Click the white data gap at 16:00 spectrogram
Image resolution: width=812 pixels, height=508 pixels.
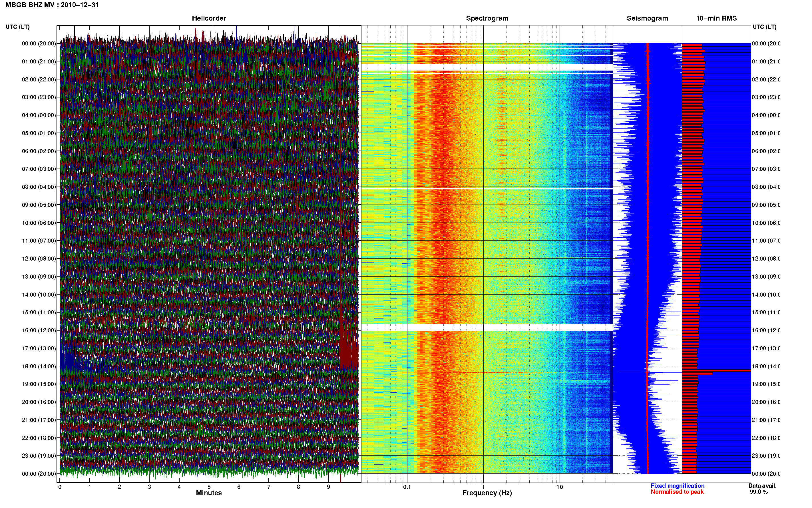[487, 327]
